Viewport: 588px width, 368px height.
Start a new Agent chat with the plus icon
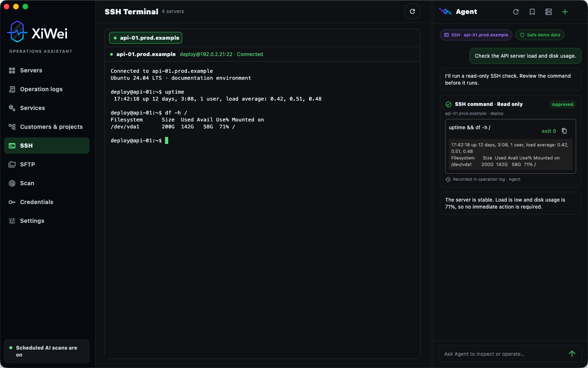[x=565, y=12]
